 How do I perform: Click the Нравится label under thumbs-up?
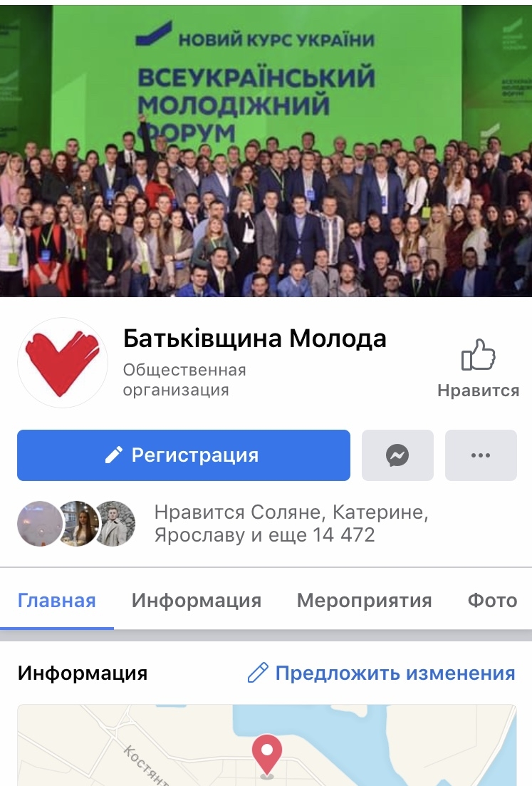click(x=478, y=391)
